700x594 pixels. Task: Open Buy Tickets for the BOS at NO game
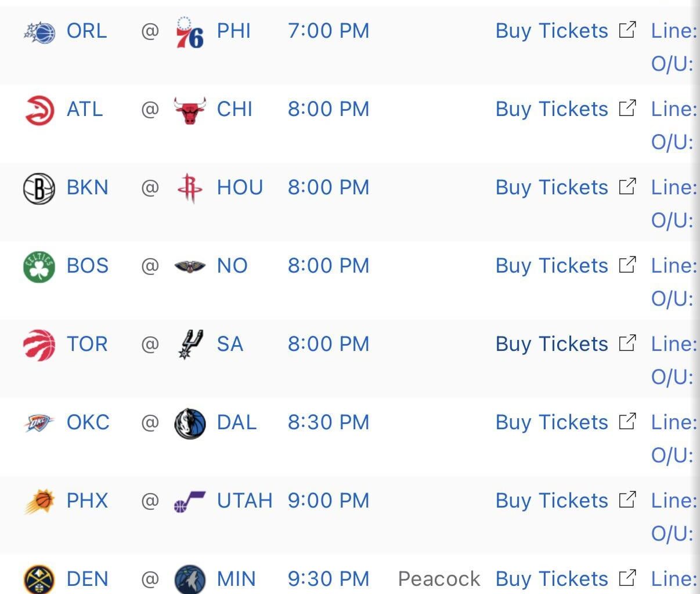(551, 266)
